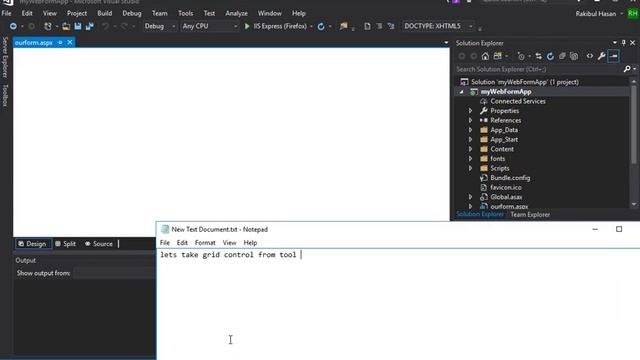Click the Save All icon

[x=89, y=26]
